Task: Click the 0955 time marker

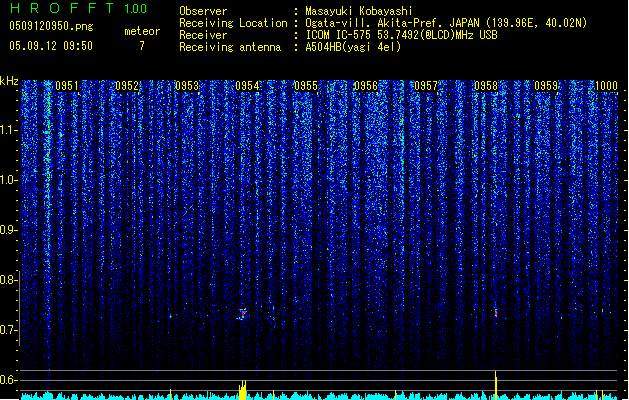Action: coord(306,86)
